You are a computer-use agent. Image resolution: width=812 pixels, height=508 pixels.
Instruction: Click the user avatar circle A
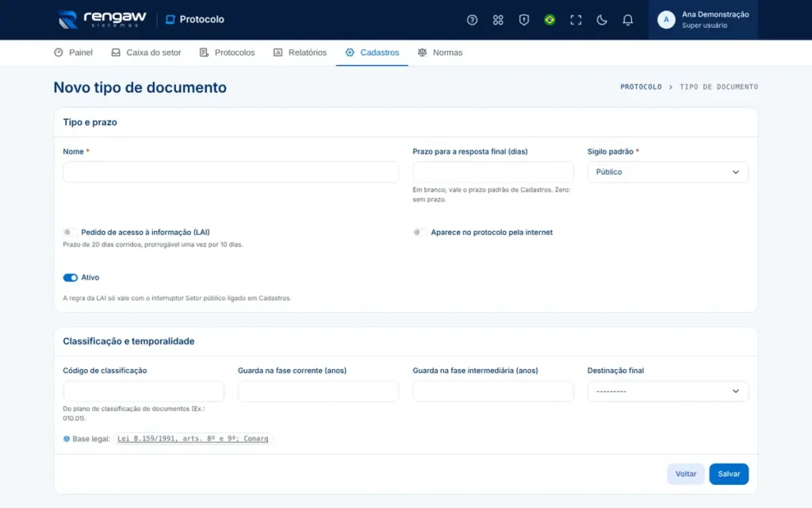point(666,20)
